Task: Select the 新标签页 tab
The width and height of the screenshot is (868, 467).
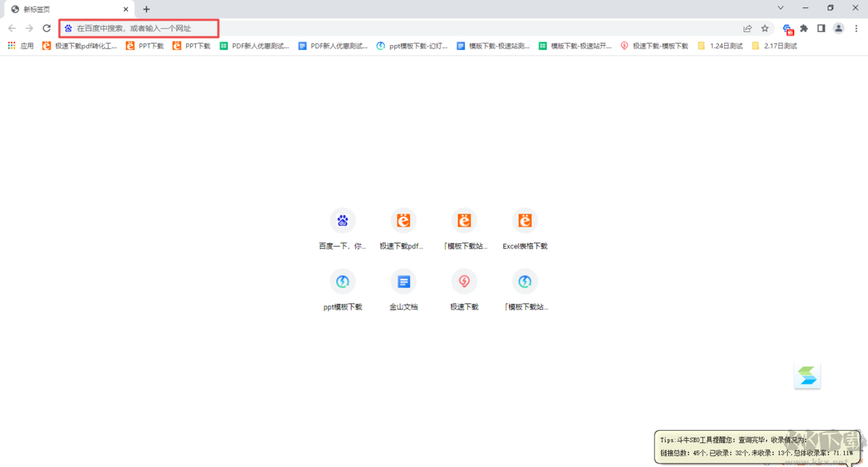Action: (x=69, y=9)
